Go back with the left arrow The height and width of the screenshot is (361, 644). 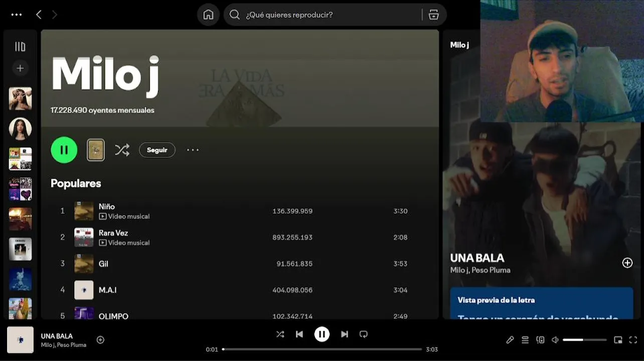tap(39, 15)
